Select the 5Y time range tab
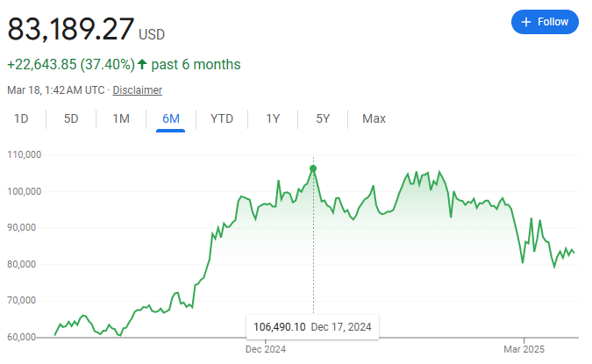The width and height of the screenshot is (592, 364). pos(323,119)
